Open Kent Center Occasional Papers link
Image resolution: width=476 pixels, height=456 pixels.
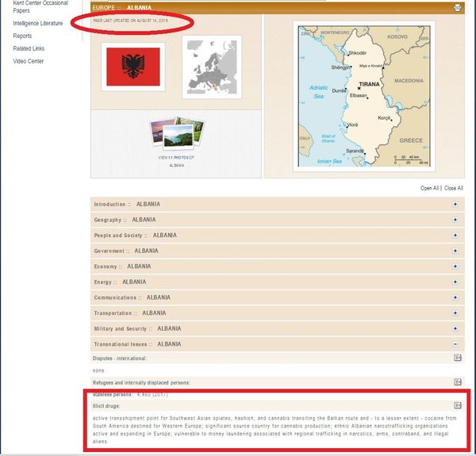pyautogui.click(x=40, y=6)
